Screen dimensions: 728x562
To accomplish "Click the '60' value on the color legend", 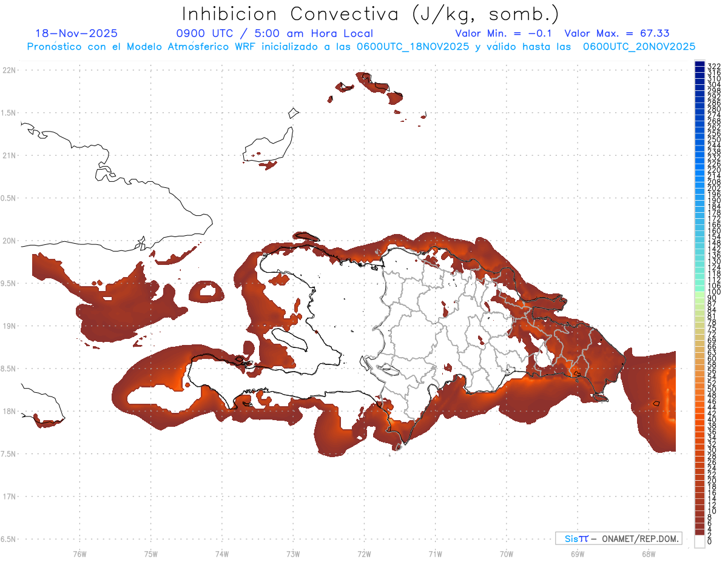I will [x=712, y=359].
